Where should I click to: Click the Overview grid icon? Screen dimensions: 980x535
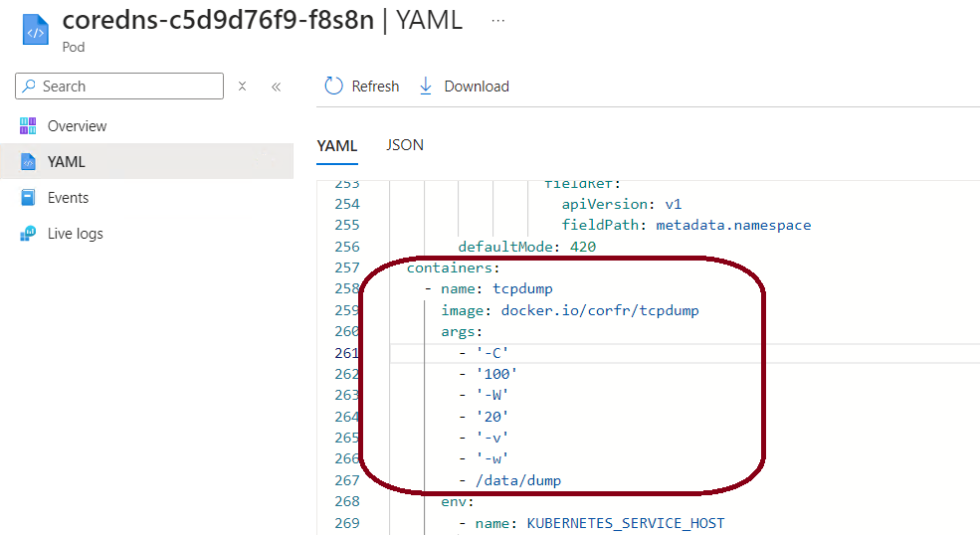coord(28,126)
